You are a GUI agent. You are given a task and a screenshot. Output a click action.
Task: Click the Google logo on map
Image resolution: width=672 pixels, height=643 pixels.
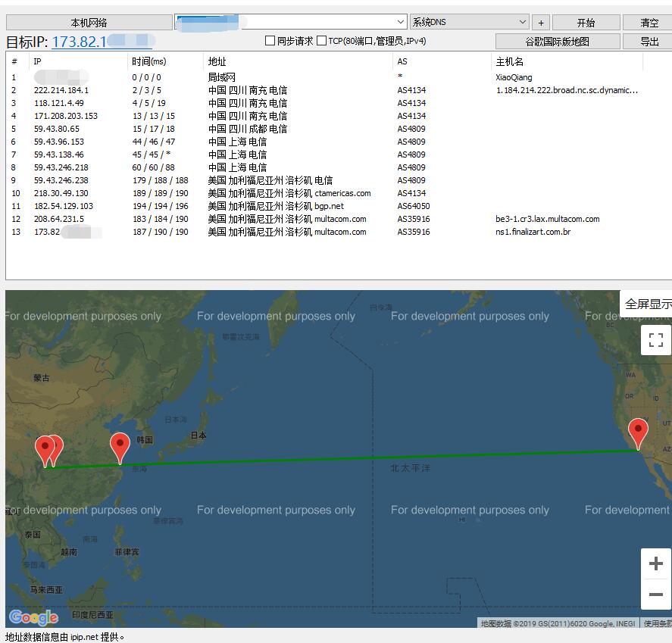[x=33, y=617]
